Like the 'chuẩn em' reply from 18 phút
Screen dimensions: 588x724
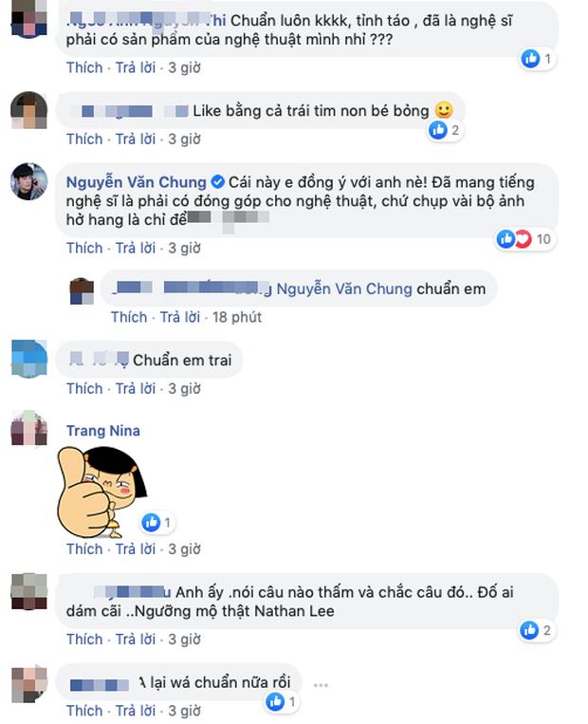(129, 317)
